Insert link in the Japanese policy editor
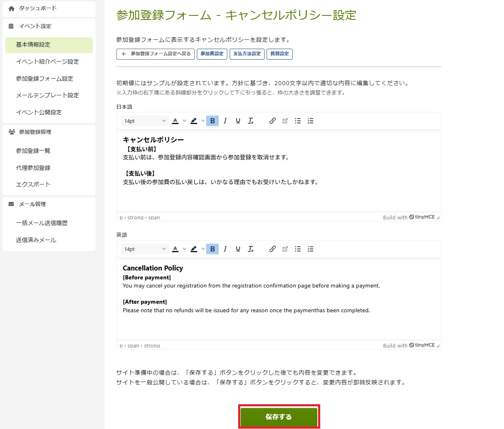This screenshot has width=504, height=429. point(272,121)
